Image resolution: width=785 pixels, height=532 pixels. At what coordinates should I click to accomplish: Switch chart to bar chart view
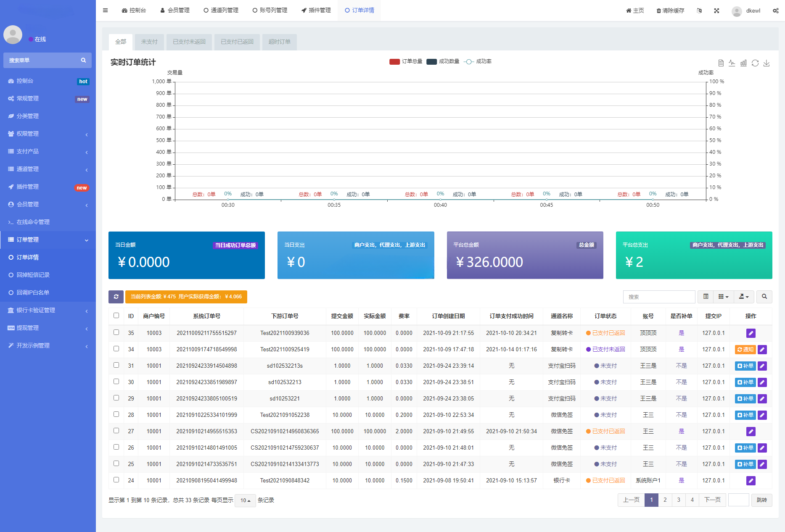coord(743,63)
